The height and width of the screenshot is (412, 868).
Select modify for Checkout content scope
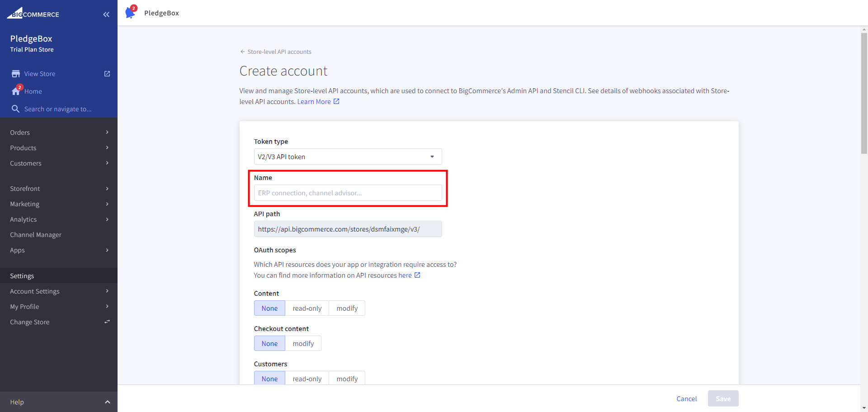tap(303, 343)
